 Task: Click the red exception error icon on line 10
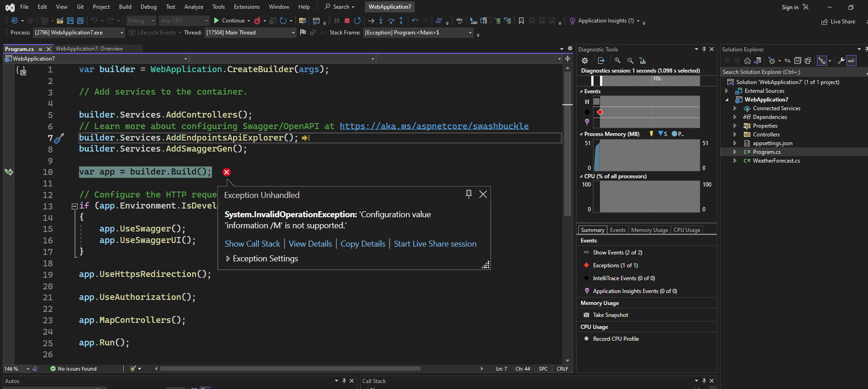227,172
